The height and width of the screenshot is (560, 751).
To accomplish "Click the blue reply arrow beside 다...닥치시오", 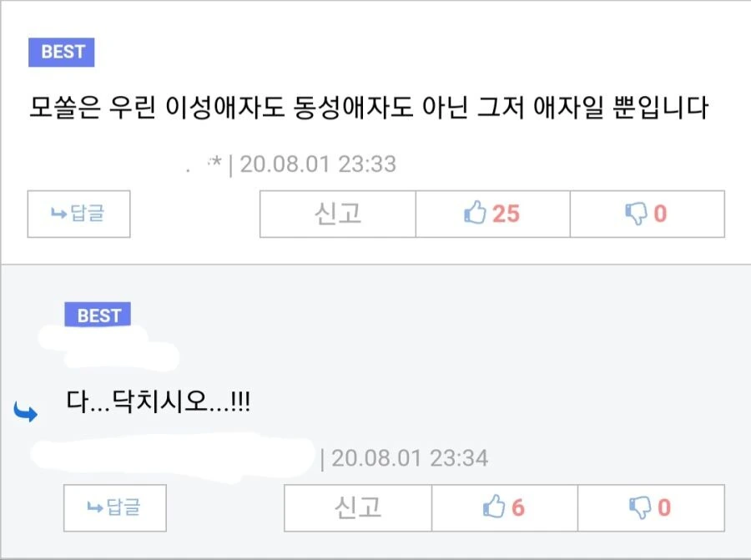I will (x=25, y=411).
